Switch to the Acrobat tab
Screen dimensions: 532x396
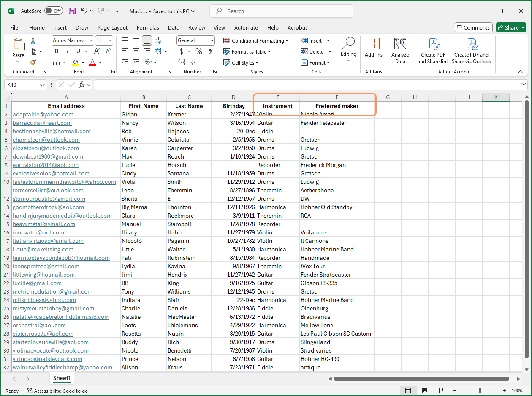point(297,27)
